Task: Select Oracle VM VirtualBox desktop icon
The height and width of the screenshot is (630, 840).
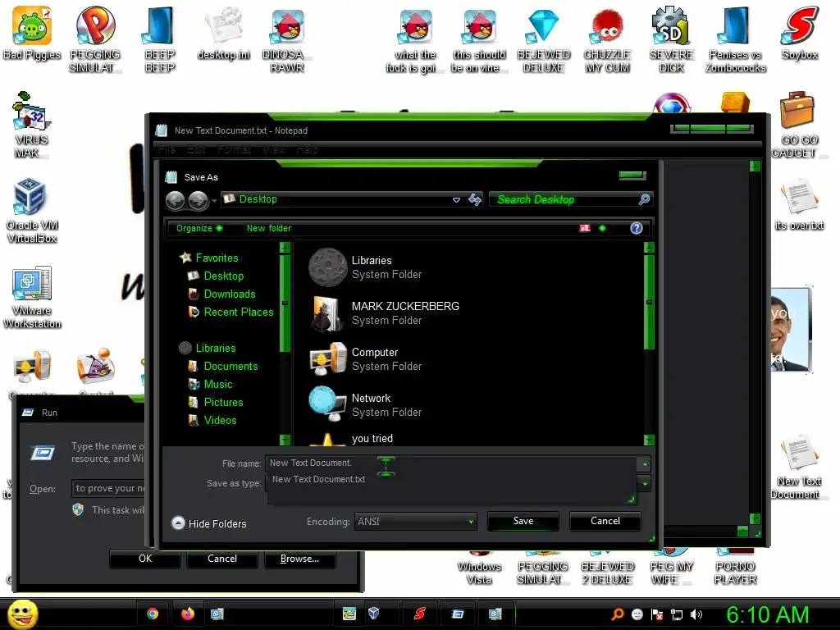Action: pos(32,210)
